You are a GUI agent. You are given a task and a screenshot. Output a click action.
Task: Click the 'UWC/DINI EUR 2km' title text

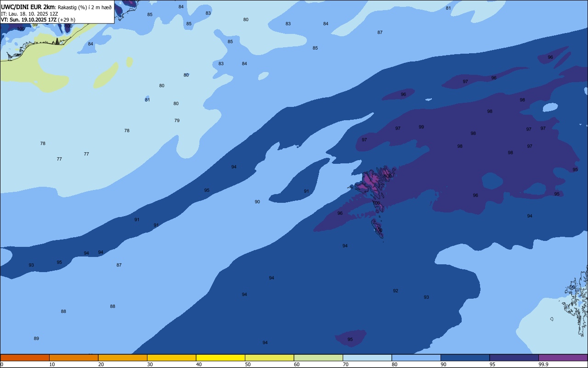[28, 7]
